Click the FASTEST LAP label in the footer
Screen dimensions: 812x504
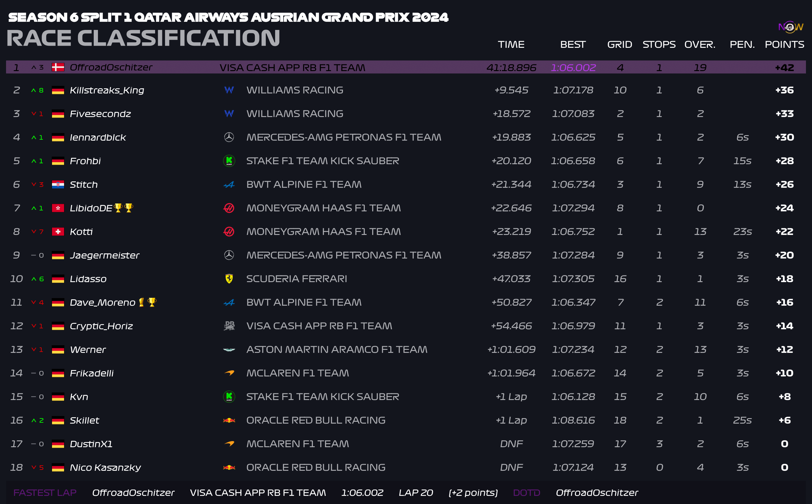point(45,493)
